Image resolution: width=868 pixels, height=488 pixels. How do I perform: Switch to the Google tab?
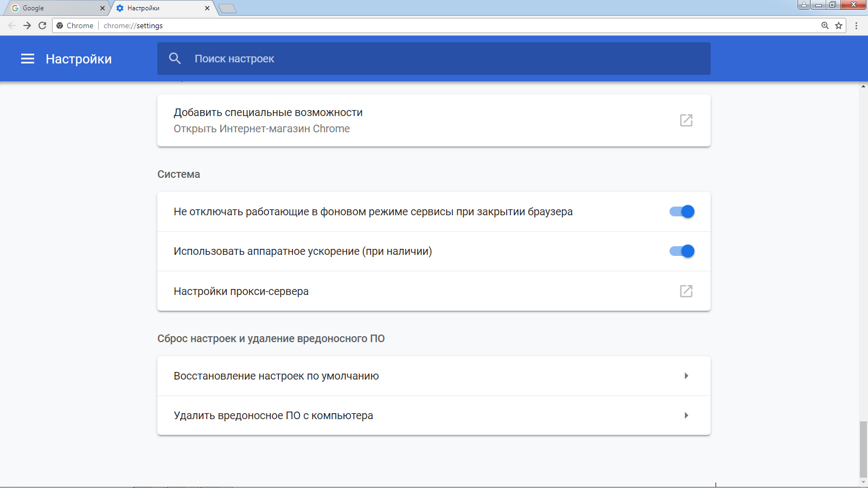coord(57,8)
